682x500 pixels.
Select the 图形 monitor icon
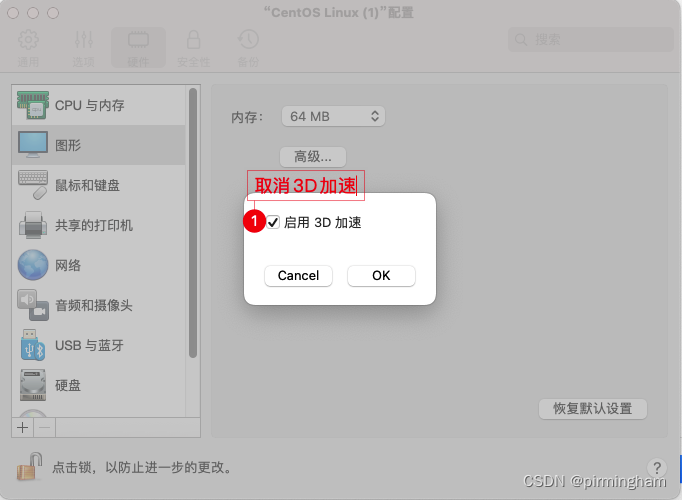(x=33, y=145)
